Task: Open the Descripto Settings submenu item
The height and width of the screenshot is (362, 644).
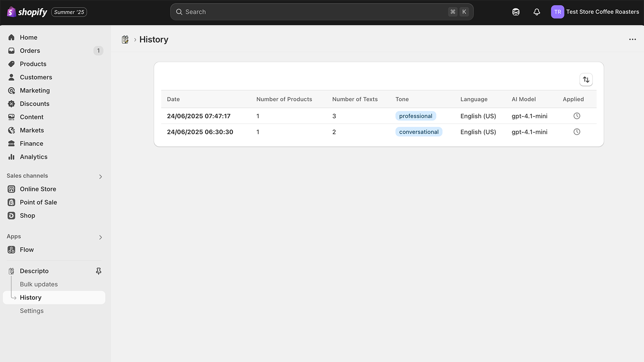Action: [32, 311]
